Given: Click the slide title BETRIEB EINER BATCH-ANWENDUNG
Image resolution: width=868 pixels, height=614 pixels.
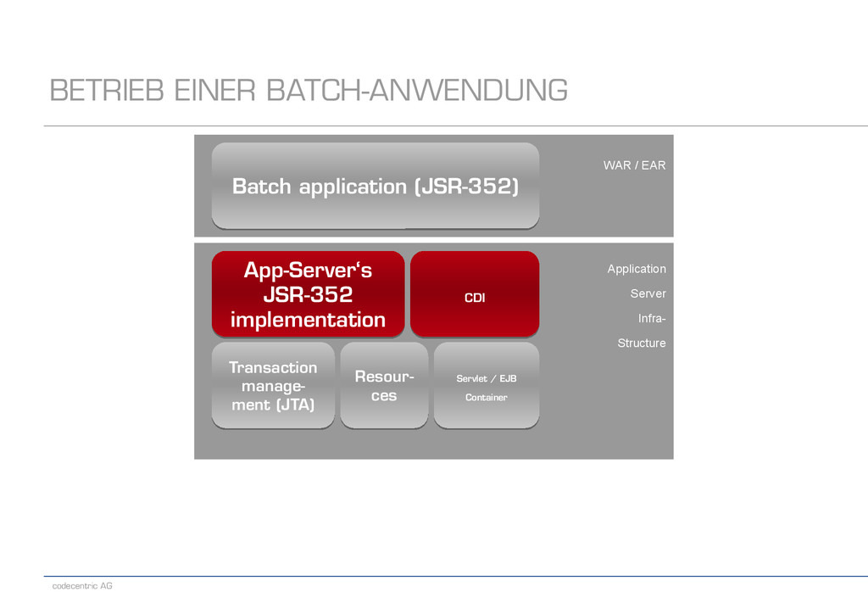Looking at the screenshot, I should (x=309, y=90).
